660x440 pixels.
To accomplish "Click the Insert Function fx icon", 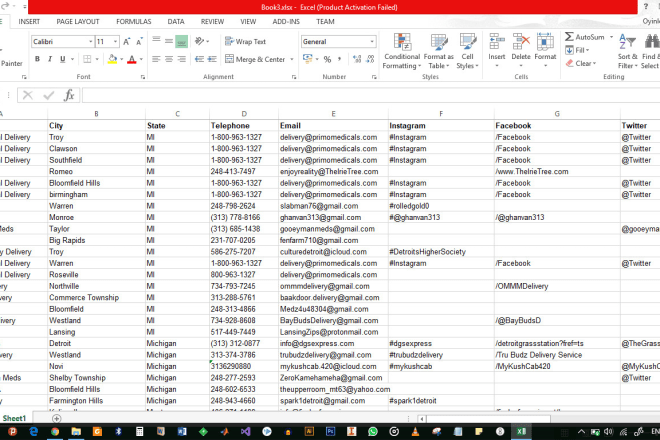I will [69, 96].
